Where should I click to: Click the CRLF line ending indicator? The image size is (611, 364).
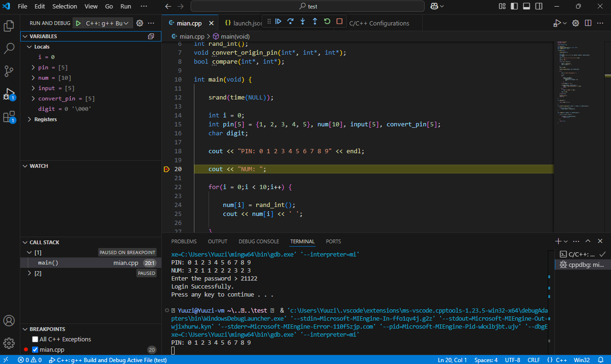[534, 360]
